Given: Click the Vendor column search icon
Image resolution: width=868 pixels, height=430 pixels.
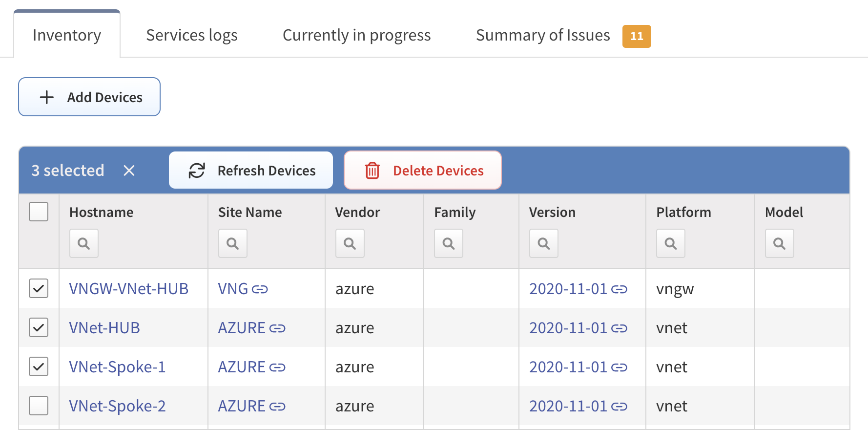Looking at the screenshot, I should [x=350, y=243].
